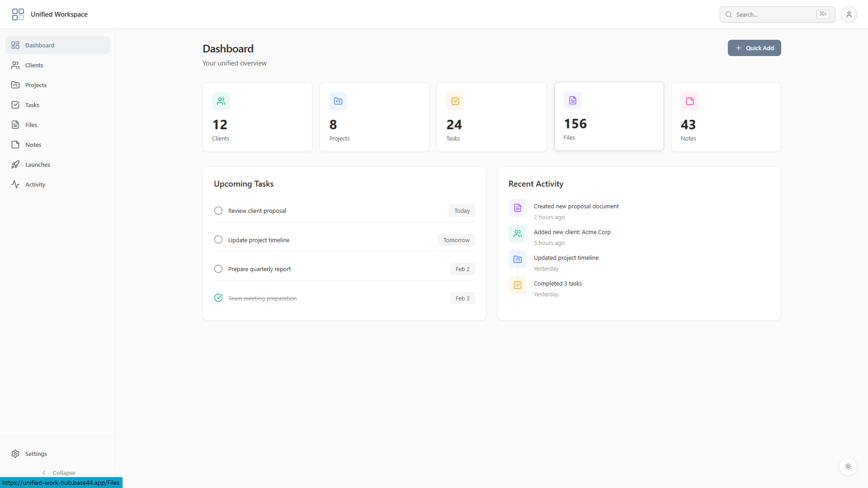Click the Quick Add button

754,48
